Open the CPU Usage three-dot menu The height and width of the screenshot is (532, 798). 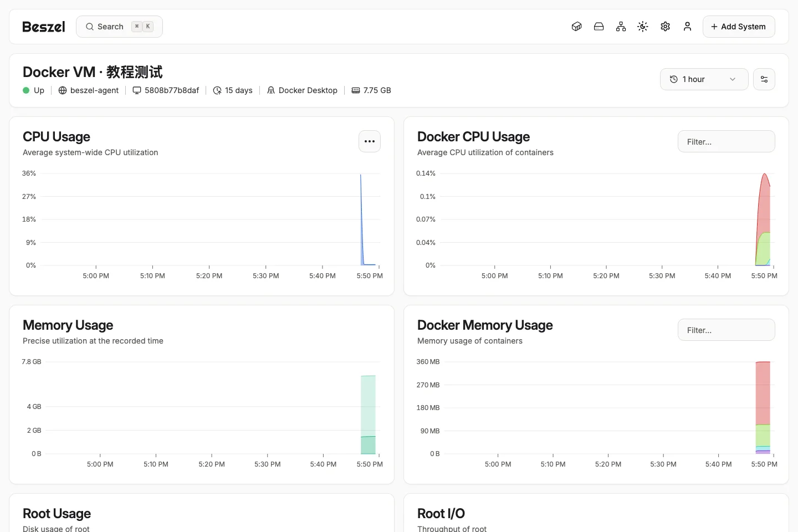tap(370, 141)
